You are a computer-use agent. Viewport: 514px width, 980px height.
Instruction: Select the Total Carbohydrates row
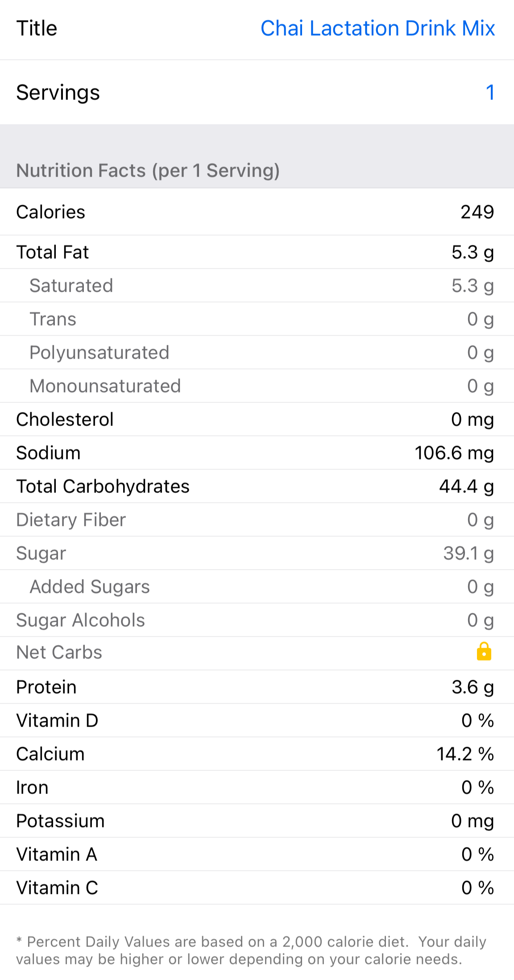coord(257,487)
